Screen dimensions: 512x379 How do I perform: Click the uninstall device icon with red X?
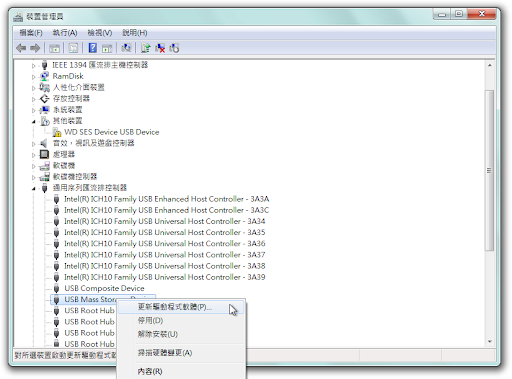[x=160, y=48]
